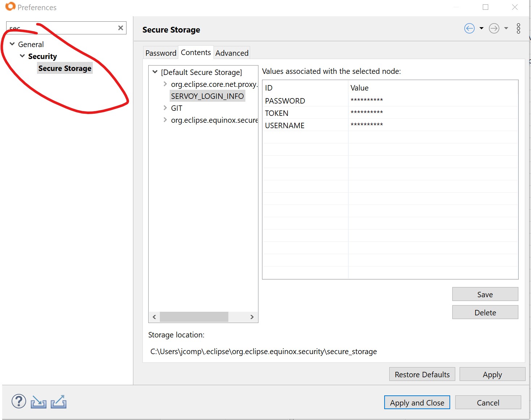Select the SERVOY_LOGIN_INFO node

(207, 96)
